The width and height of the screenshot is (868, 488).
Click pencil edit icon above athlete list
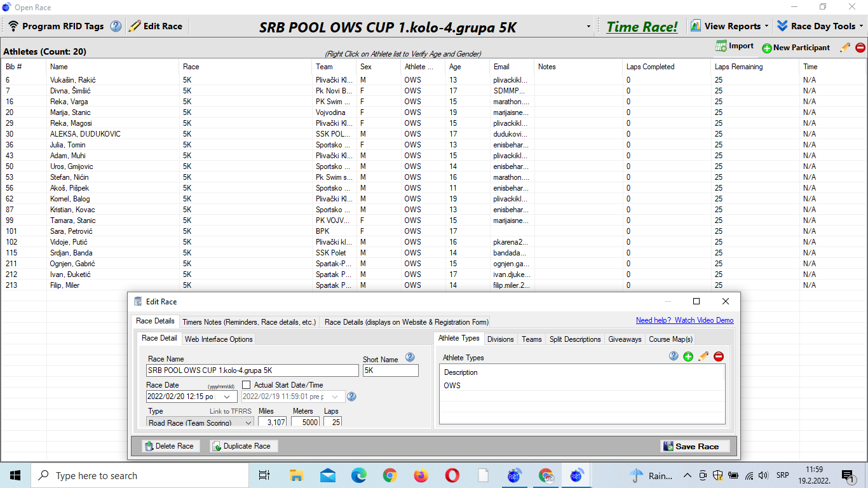click(x=844, y=48)
